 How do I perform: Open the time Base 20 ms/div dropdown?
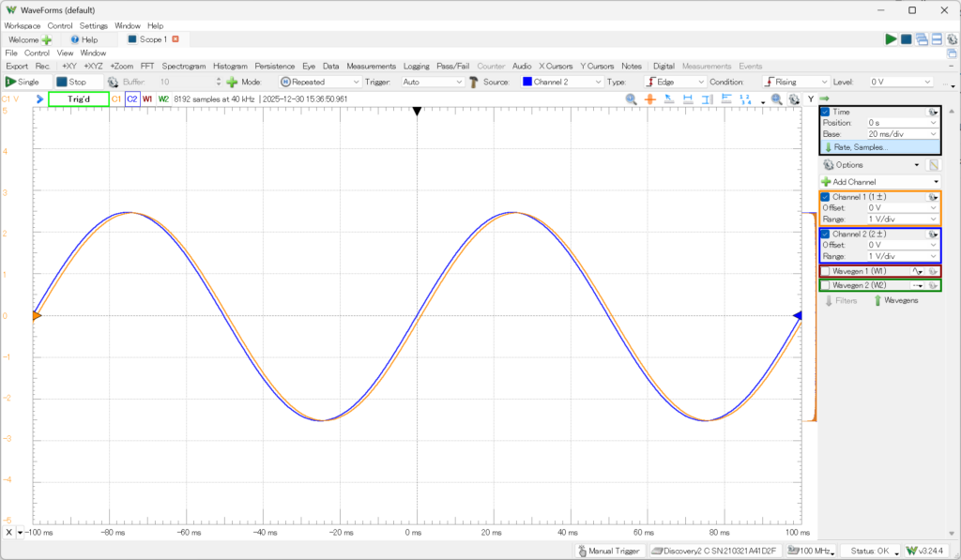(x=901, y=134)
